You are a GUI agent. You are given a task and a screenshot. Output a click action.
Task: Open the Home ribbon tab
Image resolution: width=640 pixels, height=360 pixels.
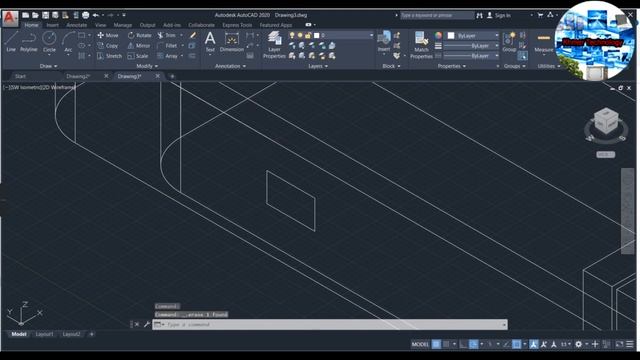click(x=31, y=25)
